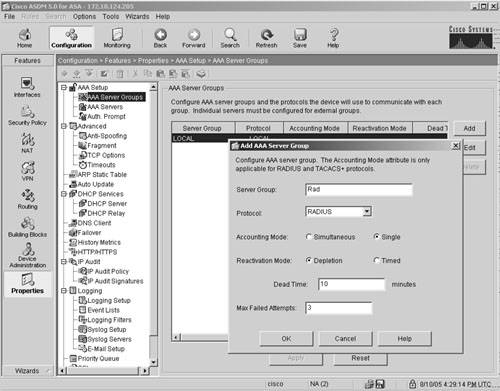
Task: Collapse the AAA Setup tree node
Action: coord(64,87)
